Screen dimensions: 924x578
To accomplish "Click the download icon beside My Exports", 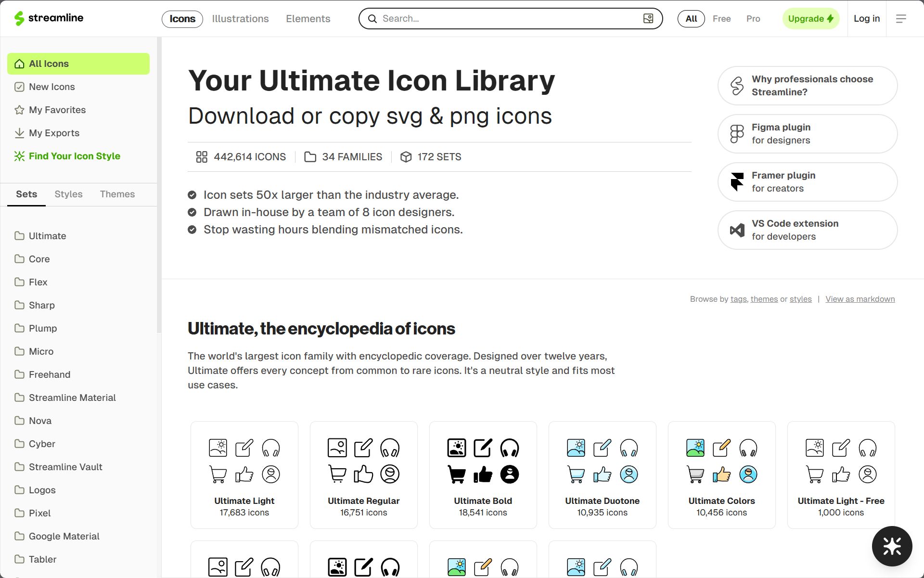I will pos(19,133).
